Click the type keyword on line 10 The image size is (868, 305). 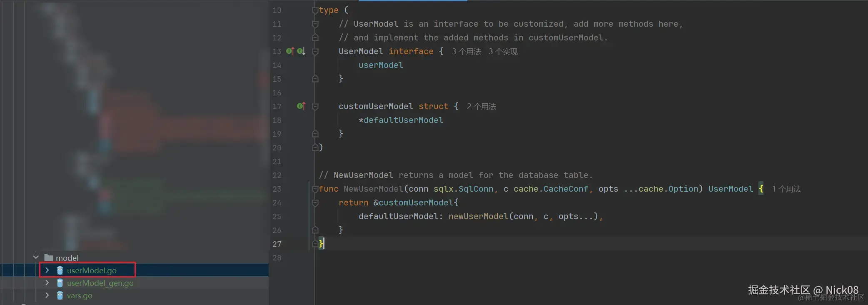[329, 10]
